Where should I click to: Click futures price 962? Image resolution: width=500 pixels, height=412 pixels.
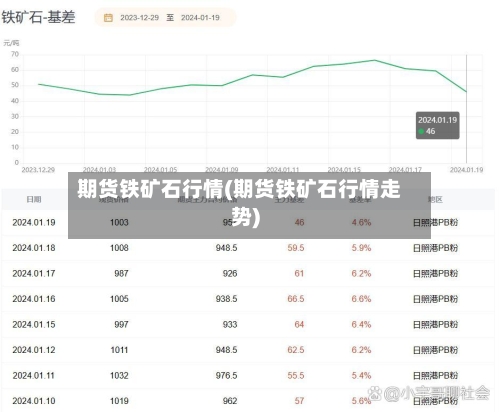point(230,401)
